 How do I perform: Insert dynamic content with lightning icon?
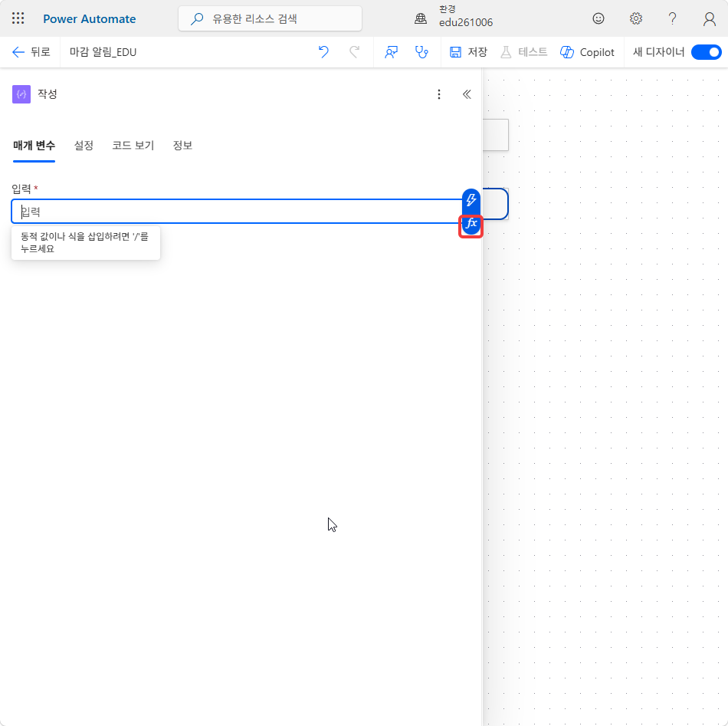[471, 200]
